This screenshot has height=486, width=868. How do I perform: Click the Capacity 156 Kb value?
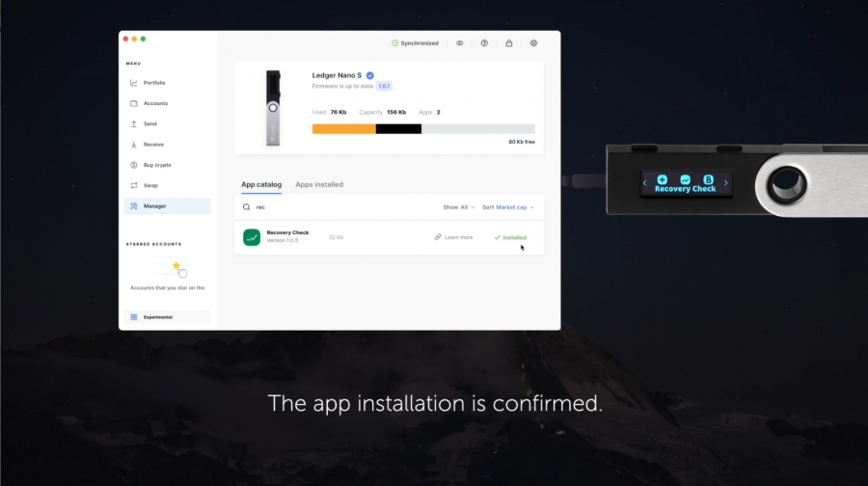(x=396, y=112)
